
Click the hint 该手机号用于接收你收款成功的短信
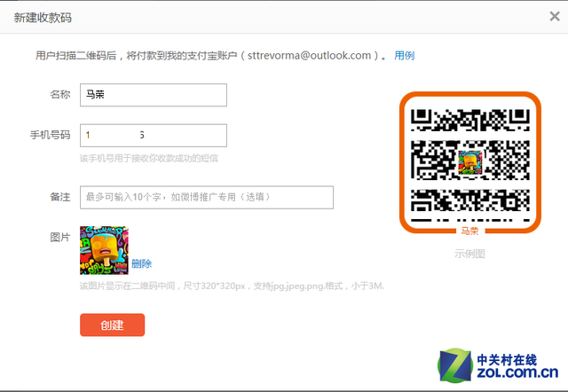coord(149,159)
